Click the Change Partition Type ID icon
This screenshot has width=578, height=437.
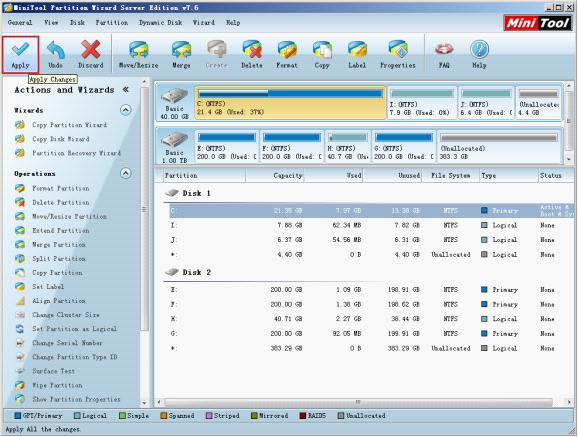20,357
